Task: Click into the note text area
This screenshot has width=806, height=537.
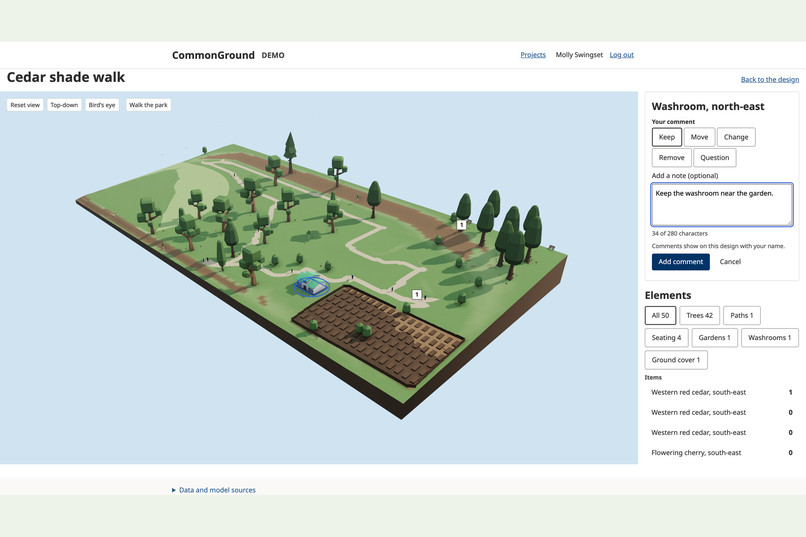Action: [722, 205]
